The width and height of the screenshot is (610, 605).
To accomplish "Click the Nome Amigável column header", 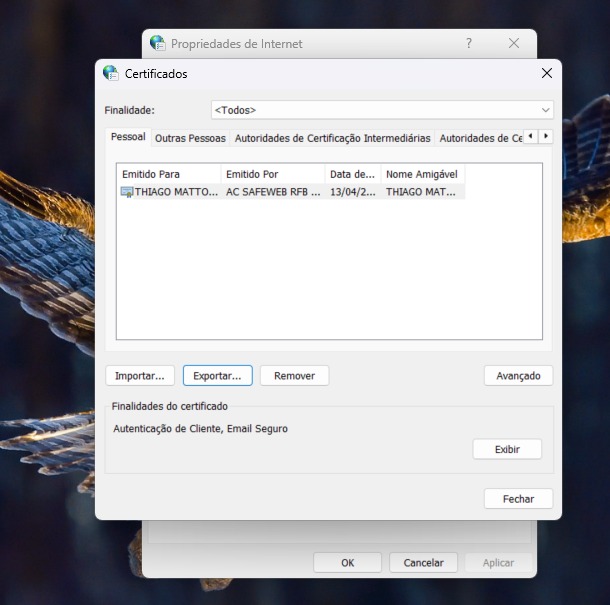I will pos(421,174).
